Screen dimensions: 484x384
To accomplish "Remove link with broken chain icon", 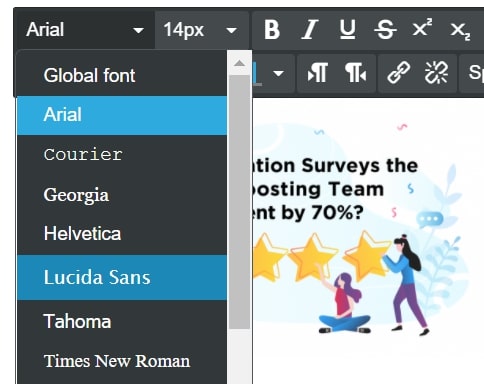I will [436, 73].
